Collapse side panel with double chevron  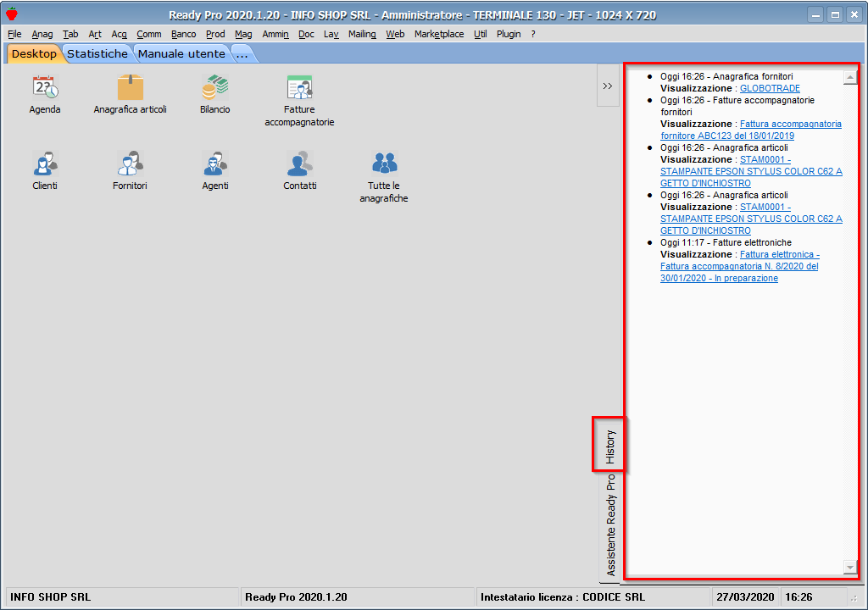click(607, 86)
